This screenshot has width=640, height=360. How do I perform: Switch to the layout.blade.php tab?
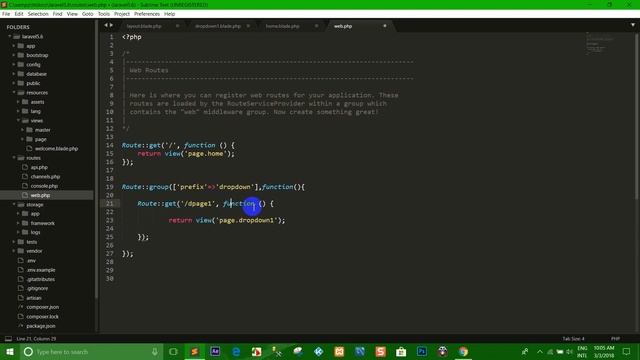point(144,26)
